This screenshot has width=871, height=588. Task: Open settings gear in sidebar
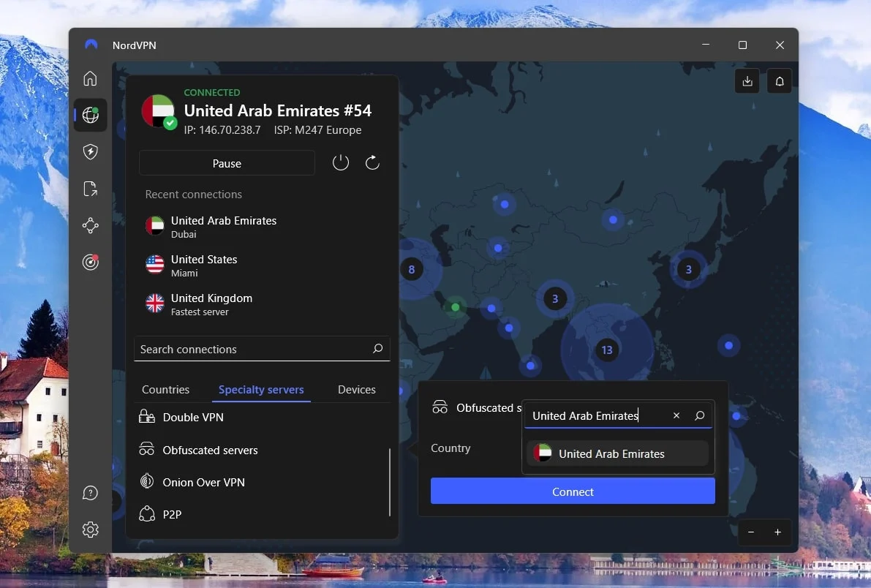[x=90, y=529]
